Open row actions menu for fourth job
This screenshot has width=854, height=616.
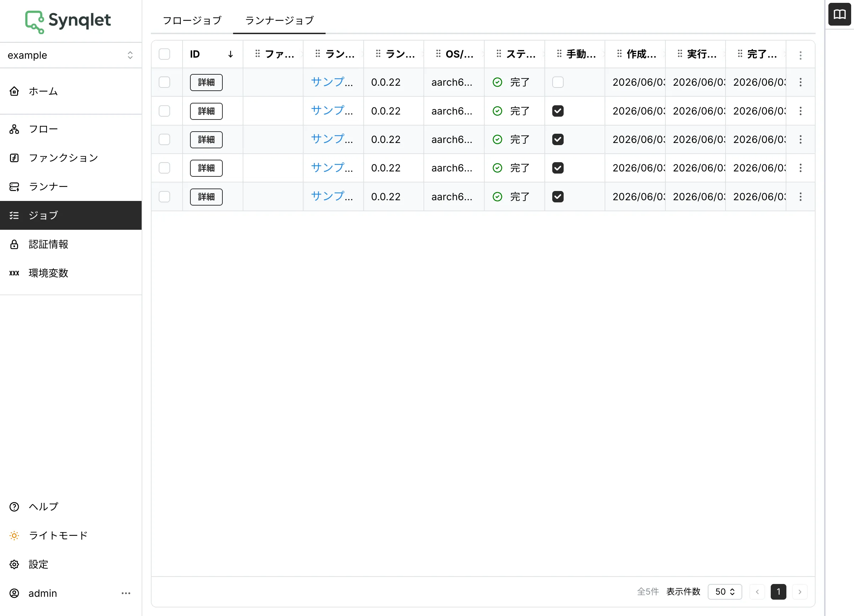coord(801,168)
